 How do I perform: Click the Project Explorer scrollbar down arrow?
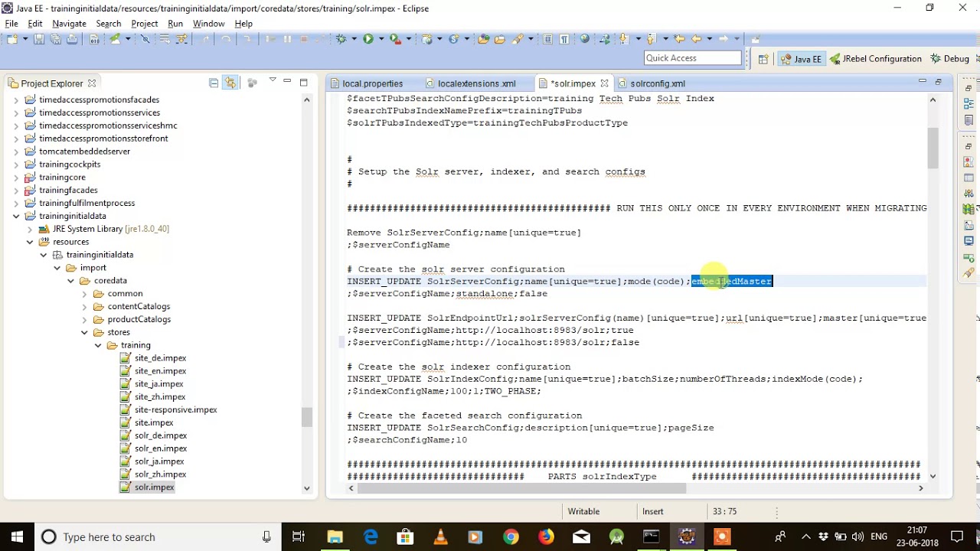point(306,487)
